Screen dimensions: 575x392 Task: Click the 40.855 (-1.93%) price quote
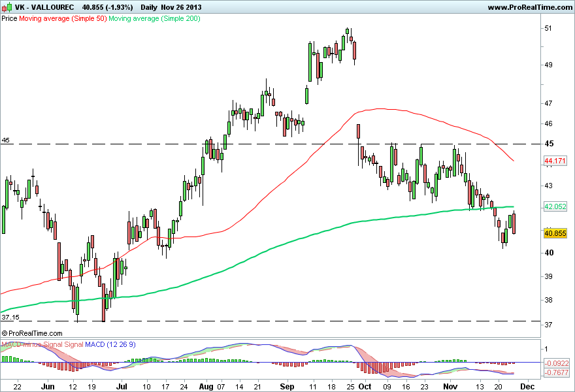pyautogui.click(x=107, y=7)
